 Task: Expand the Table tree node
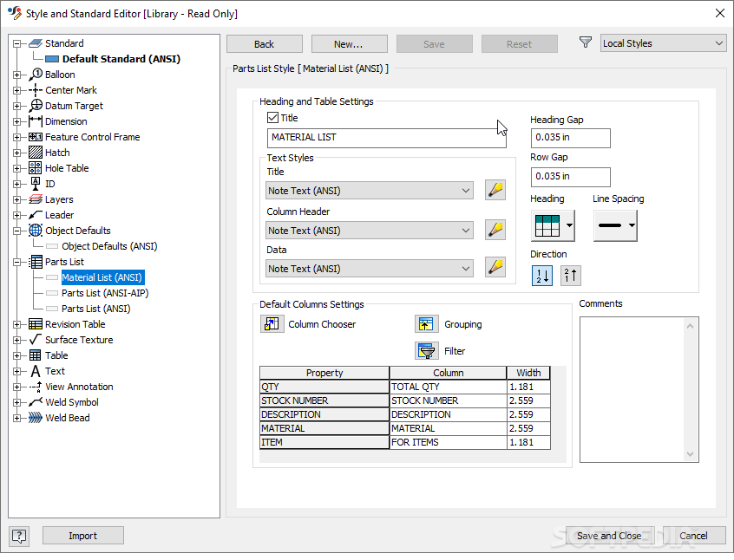click(16, 355)
